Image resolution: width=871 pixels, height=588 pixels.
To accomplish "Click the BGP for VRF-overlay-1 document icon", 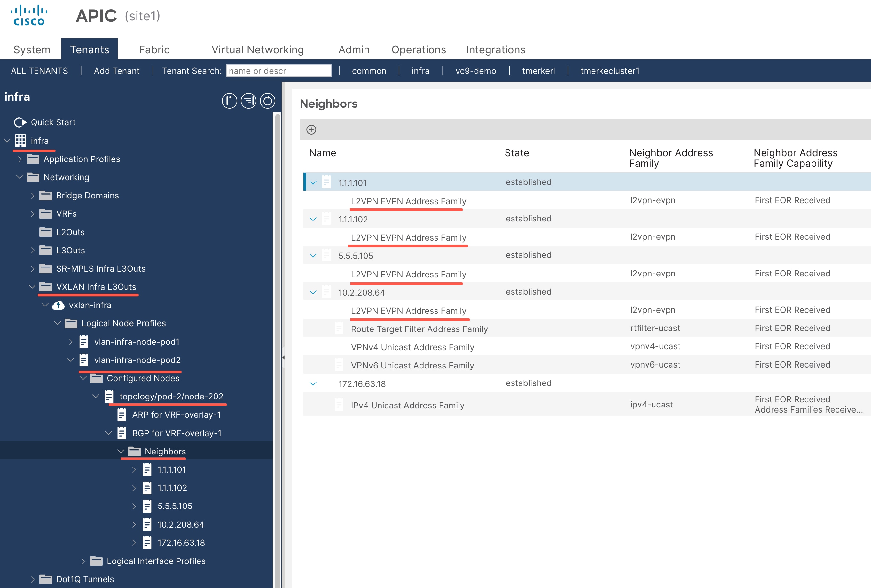I will point(122,433).
